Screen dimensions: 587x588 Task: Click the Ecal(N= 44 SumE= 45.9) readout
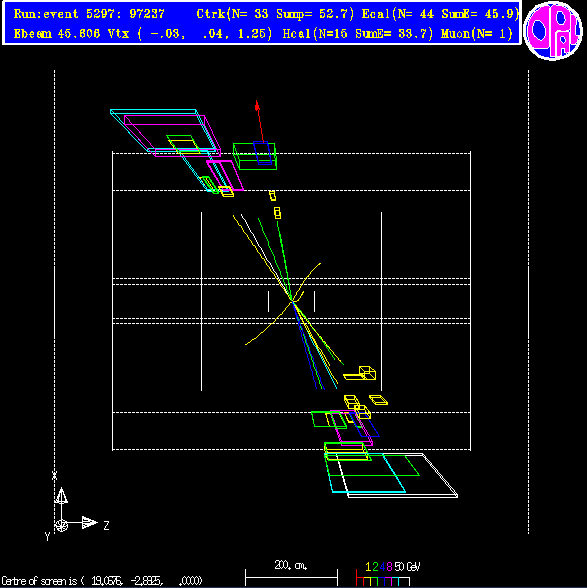click(x=440, y=14)
